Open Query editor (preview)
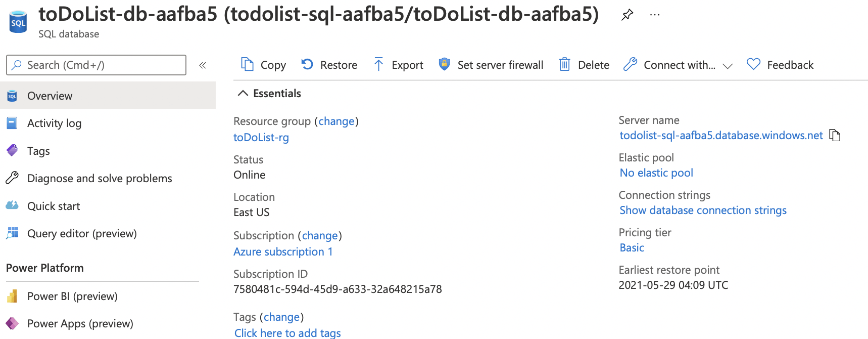The width and height of the screenshot is (868, 339). pos(82,233)
